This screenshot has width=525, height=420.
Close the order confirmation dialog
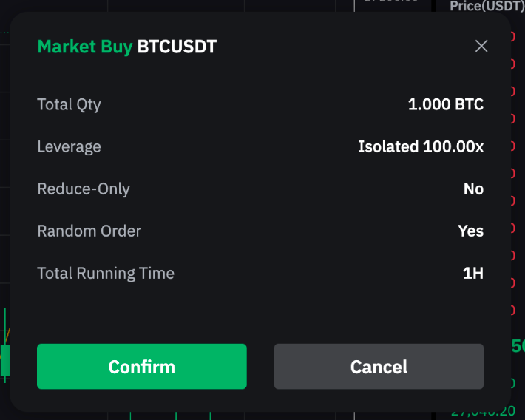(481, 47)
